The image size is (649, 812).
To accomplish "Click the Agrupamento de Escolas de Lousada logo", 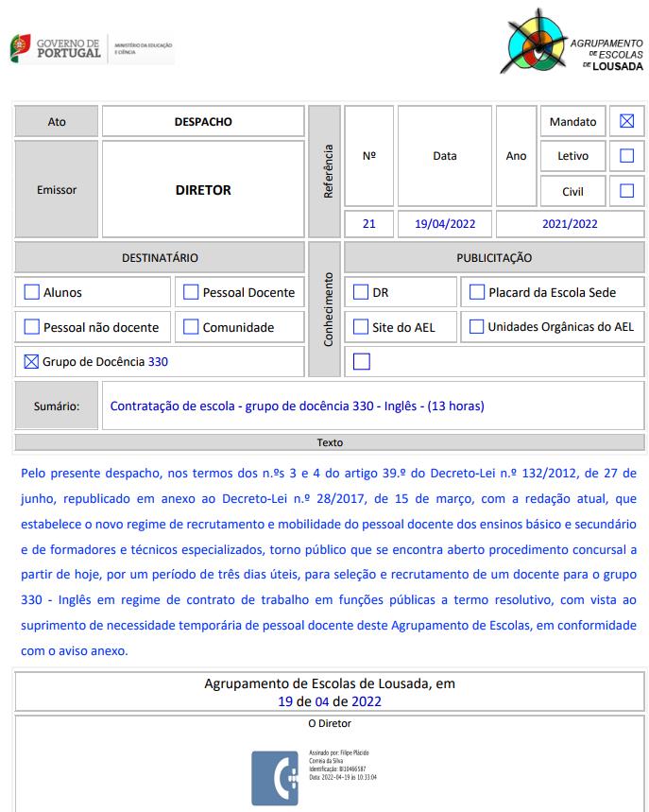I will [572, 42].
